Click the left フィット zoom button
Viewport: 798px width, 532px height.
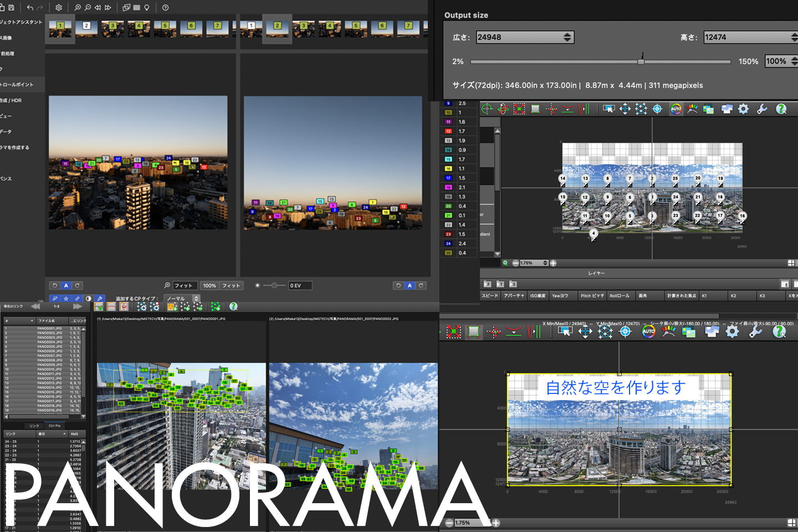[x=183, y=285]
